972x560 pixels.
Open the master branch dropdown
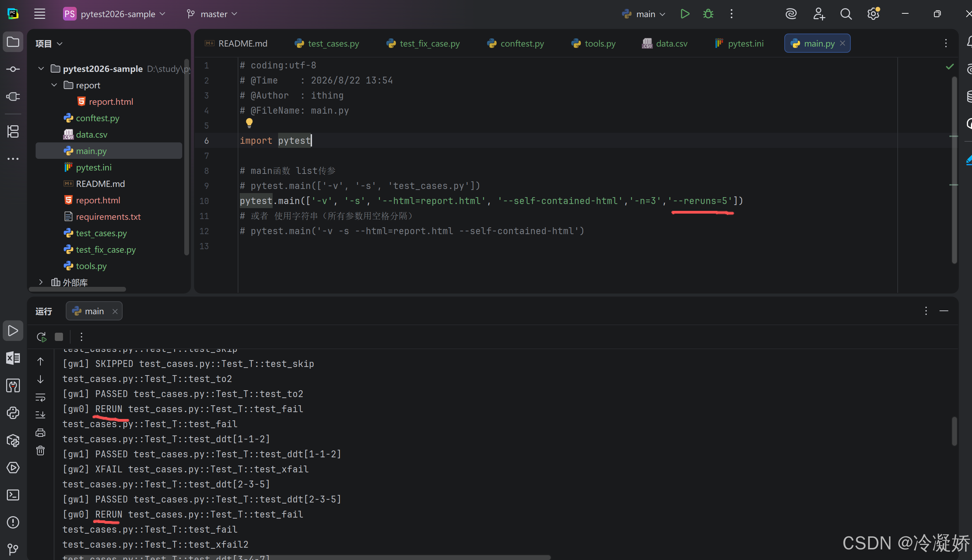[x=212, y=14]
